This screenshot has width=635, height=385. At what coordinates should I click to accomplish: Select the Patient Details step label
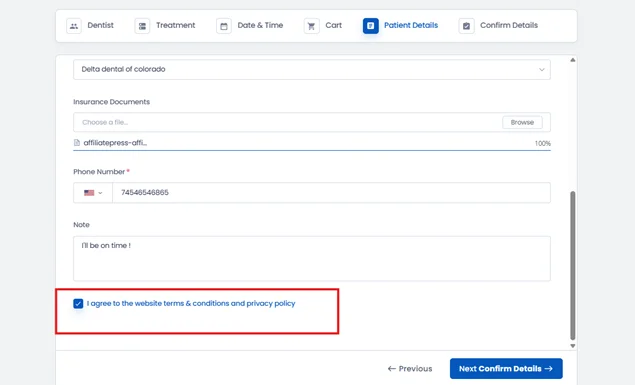pyautogui.click(x=411, y=25)
